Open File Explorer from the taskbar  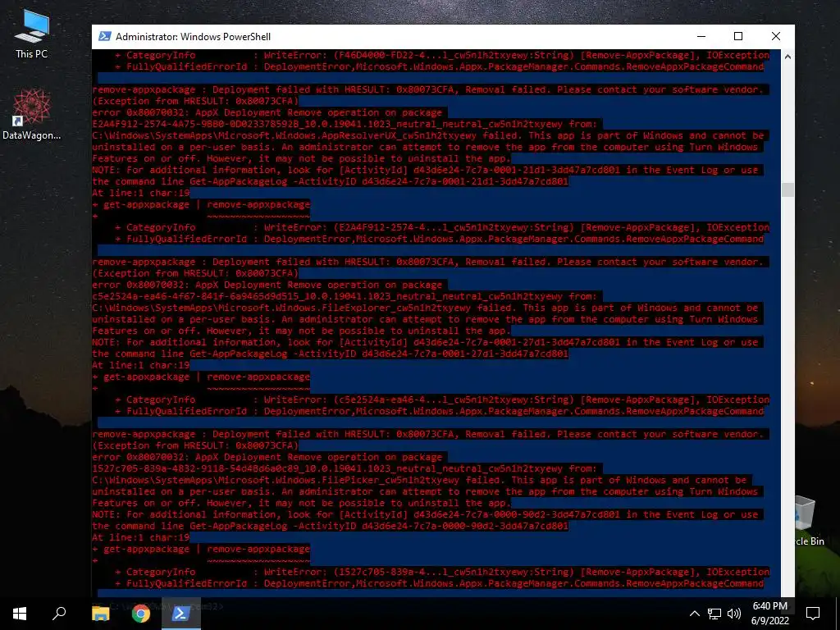[100, 614]
